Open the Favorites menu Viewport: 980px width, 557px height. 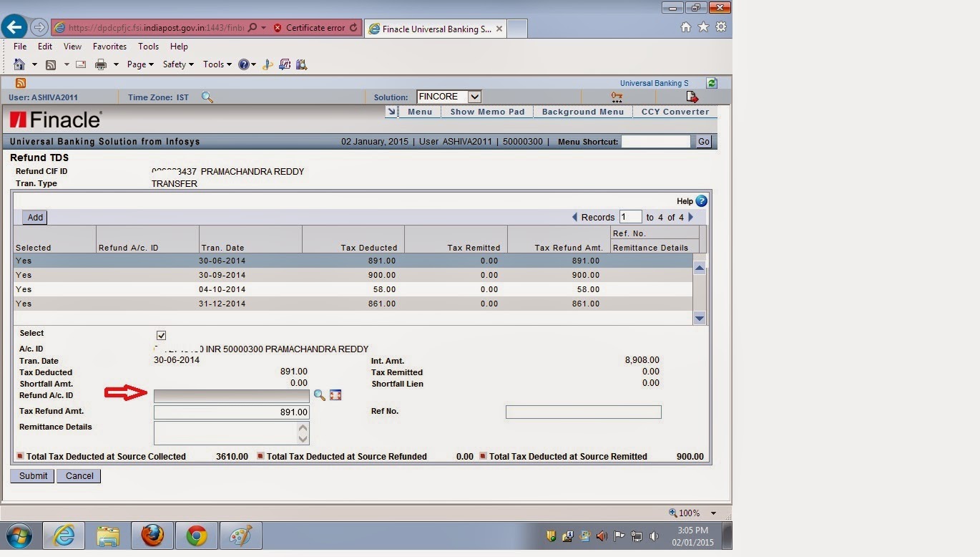coord(109,47)
